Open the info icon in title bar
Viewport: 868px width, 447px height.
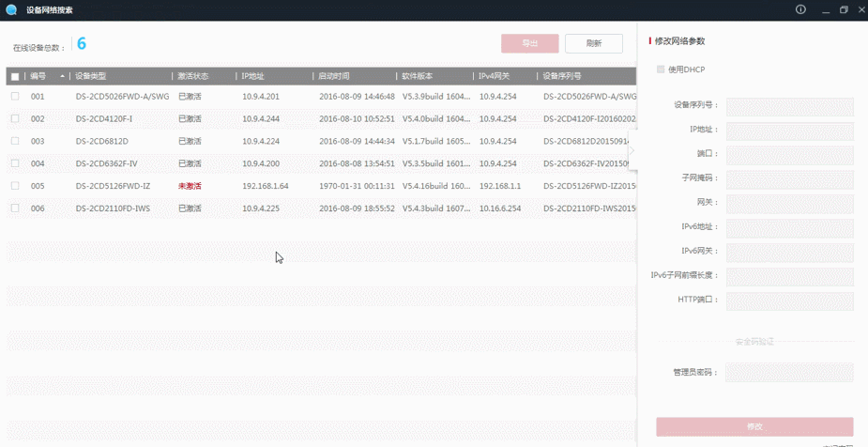coord(800,10)
